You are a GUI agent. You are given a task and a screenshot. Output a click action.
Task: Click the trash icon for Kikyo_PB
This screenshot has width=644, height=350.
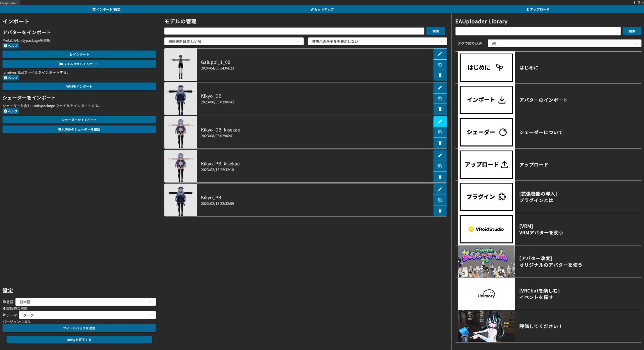440,211
